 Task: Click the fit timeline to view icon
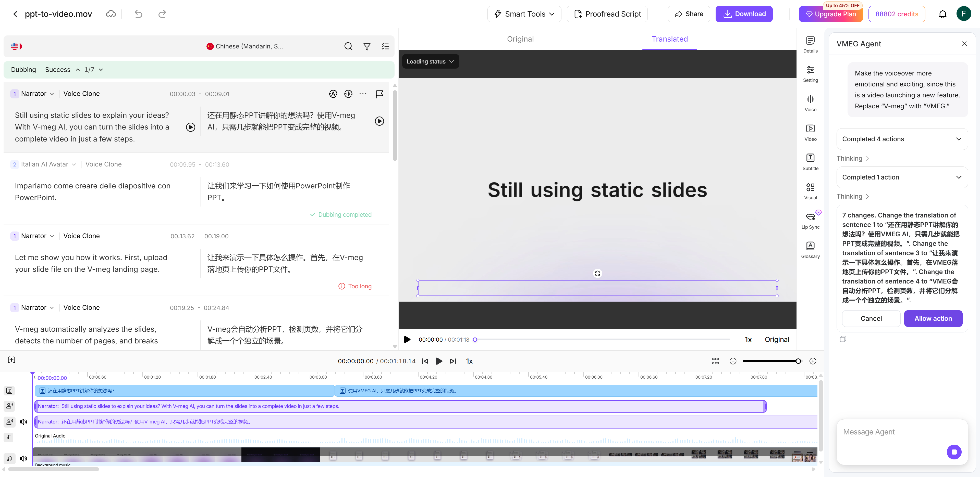click(x=715, y=361)
